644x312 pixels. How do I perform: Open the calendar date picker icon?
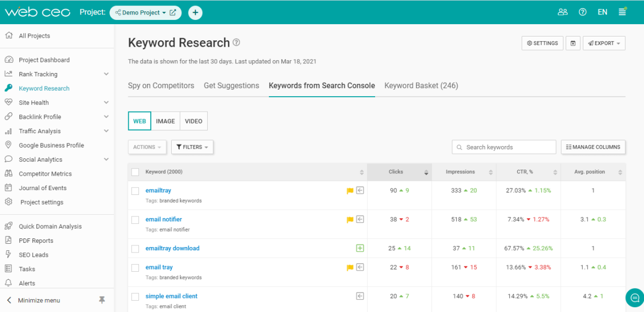[x=573, y=43]
